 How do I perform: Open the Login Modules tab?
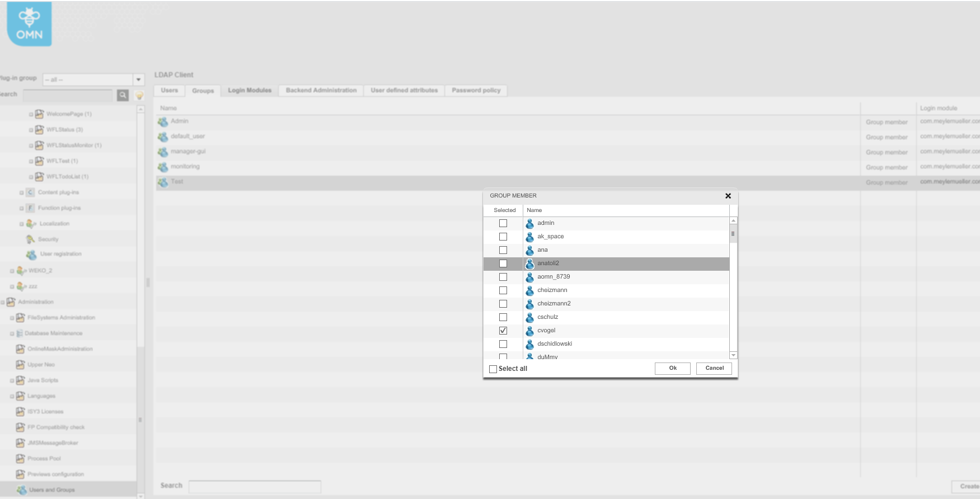pos(250,91)
